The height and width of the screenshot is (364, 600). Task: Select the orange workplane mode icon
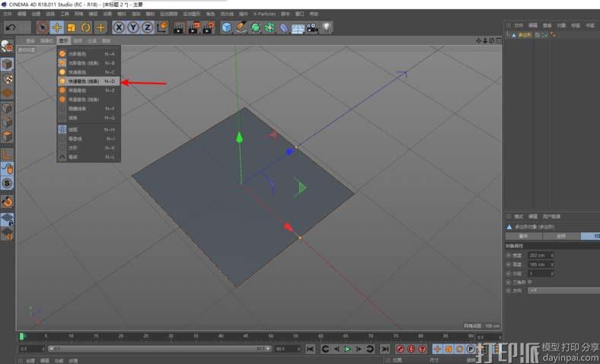pos(7,93)
